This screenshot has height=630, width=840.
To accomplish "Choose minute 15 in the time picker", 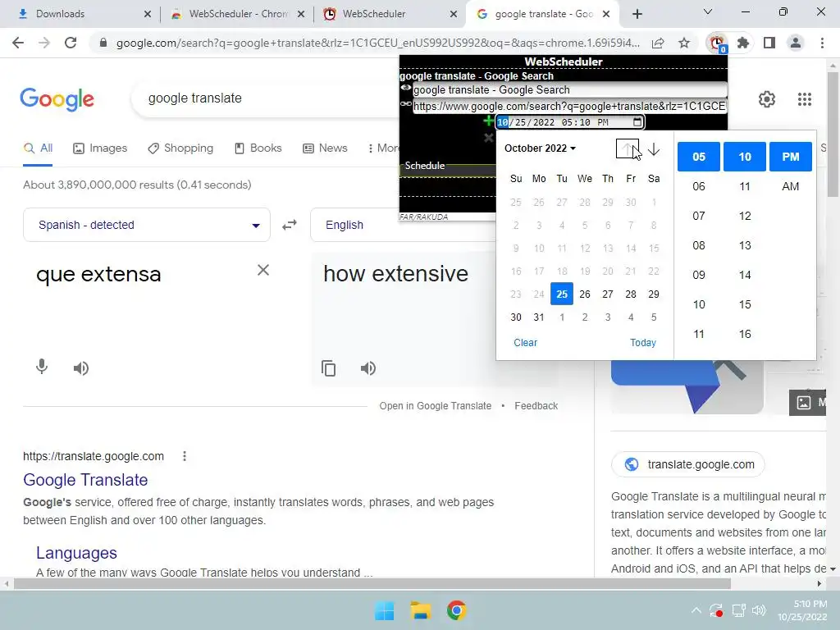I will pos(745,304).
